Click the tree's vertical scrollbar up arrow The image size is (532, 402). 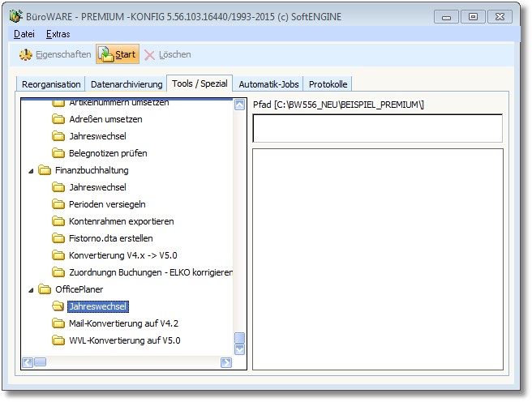(x=239, y=105)
